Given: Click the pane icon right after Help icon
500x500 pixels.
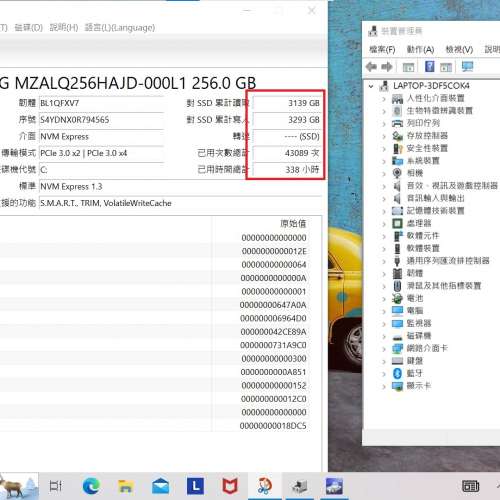Looking at the screenshot, I should pyautogui.click(x=446, y=67).
